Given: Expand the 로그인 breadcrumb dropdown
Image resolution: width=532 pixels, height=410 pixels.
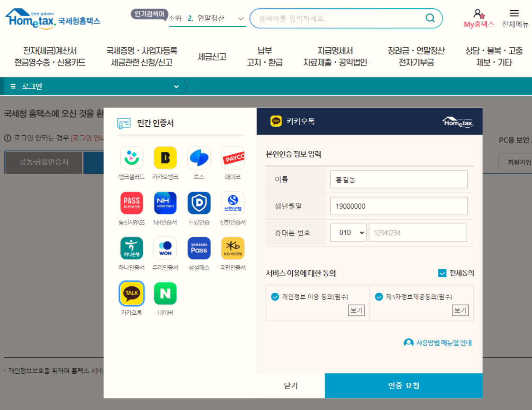Looking at the screenshot, I should pyautogui.click(x=176, y=87).
